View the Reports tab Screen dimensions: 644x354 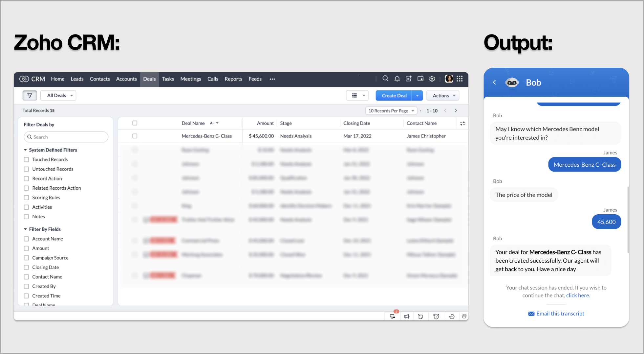pos(233,79)
